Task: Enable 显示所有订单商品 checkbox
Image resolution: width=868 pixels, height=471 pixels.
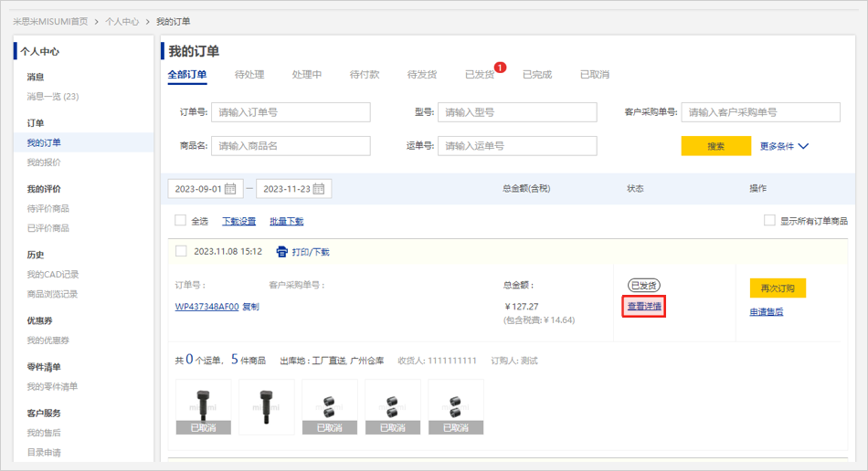Action: click(x=769, y=221)
